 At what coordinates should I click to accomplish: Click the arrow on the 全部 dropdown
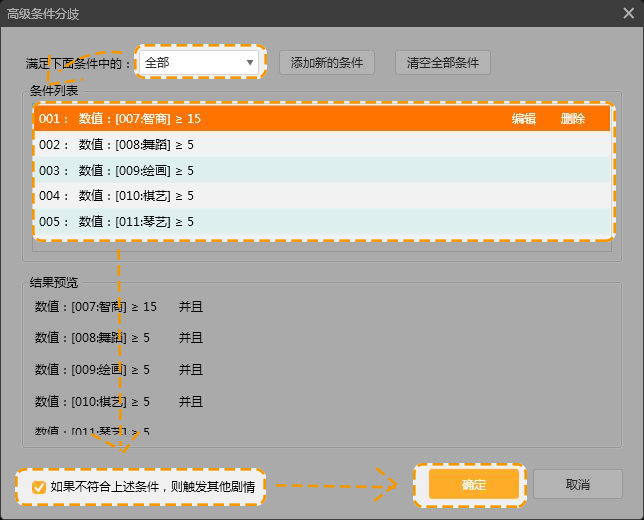[x=249, y=63]
